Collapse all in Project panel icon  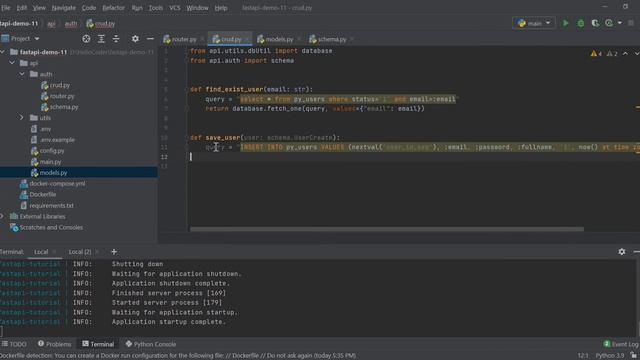pos(116,39)
